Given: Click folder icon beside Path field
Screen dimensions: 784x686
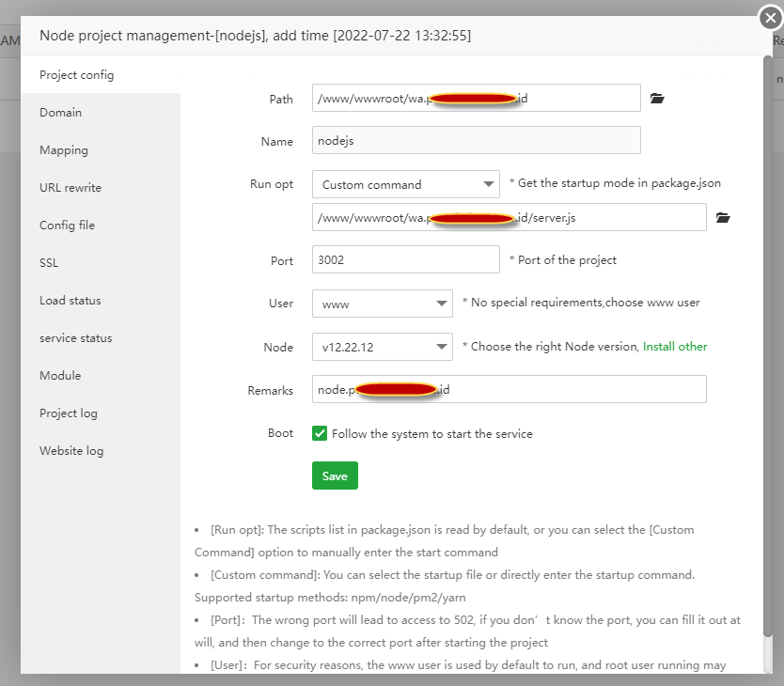Looking at the screenshot, I should click(x=657, y=98).
